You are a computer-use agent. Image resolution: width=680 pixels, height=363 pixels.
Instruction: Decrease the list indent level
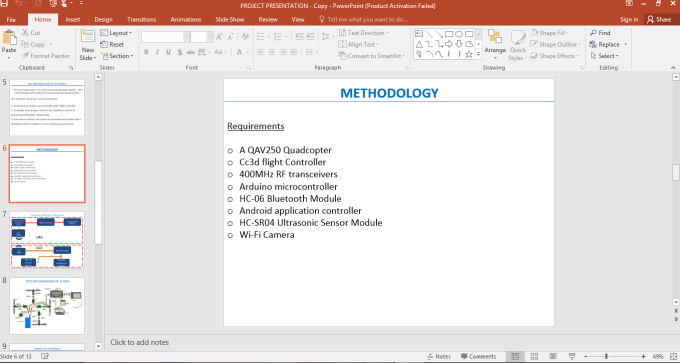coord(299,36)
